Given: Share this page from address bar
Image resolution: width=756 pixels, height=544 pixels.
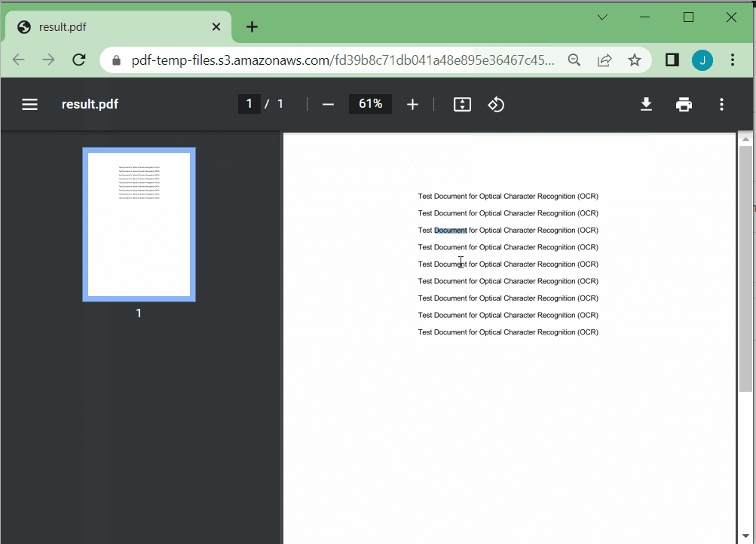Looking at the screenshot, I should [604, 60].
